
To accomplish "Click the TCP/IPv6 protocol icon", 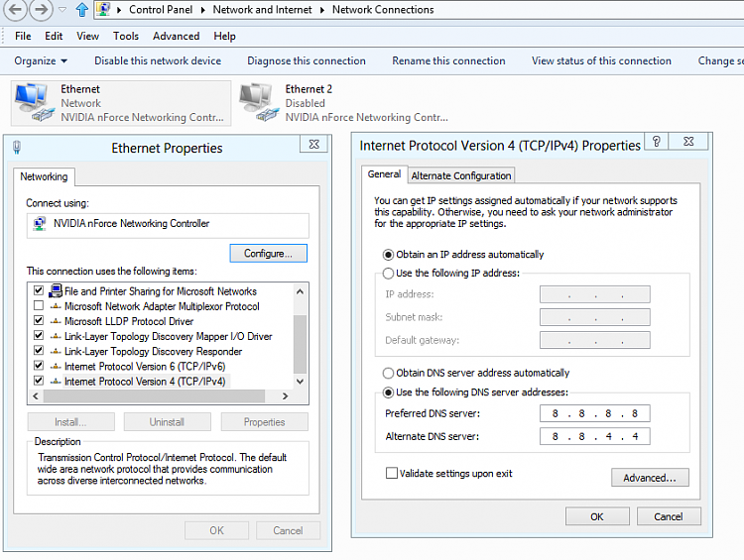I will (56, 366).
